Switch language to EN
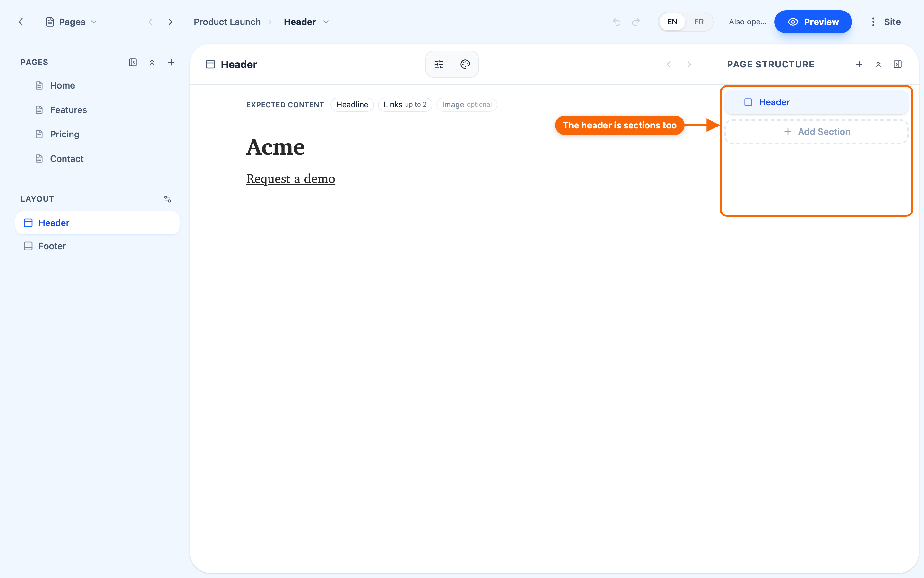 click(x=672, y=22)
